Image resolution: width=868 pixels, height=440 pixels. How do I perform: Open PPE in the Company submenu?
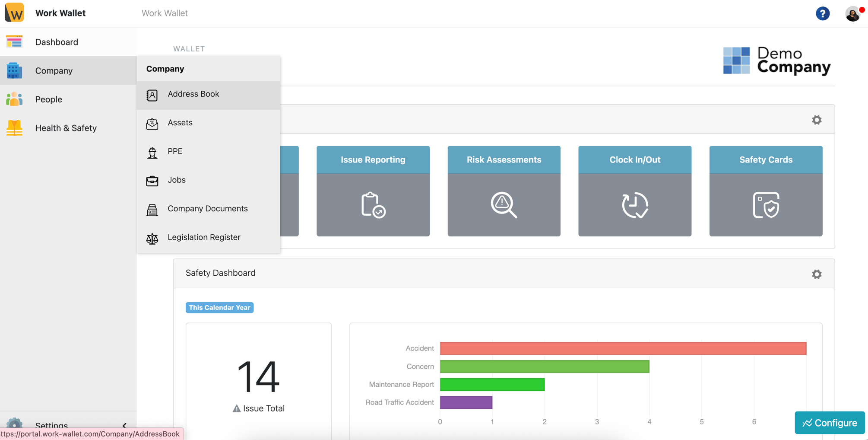click(175, 151)
